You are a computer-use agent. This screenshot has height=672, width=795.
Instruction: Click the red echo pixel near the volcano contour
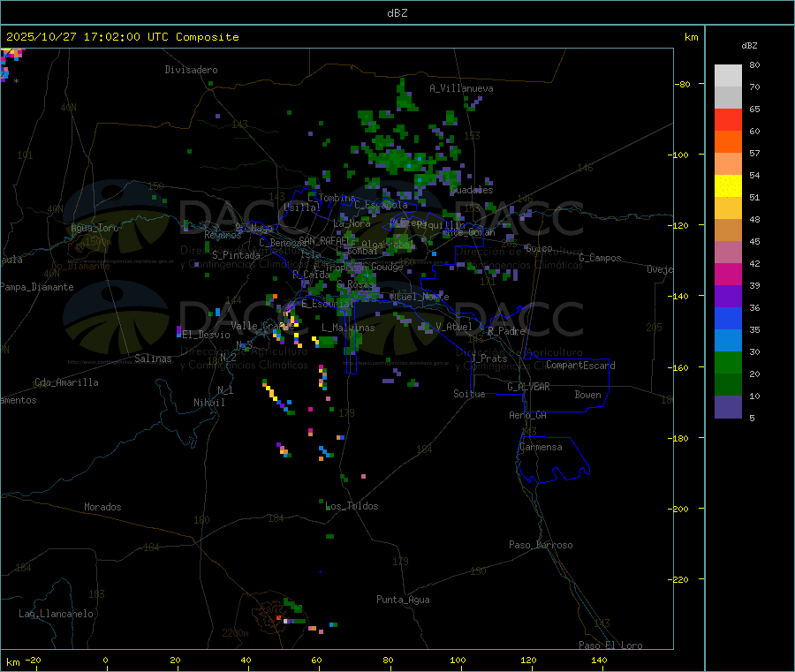[279, 618]
